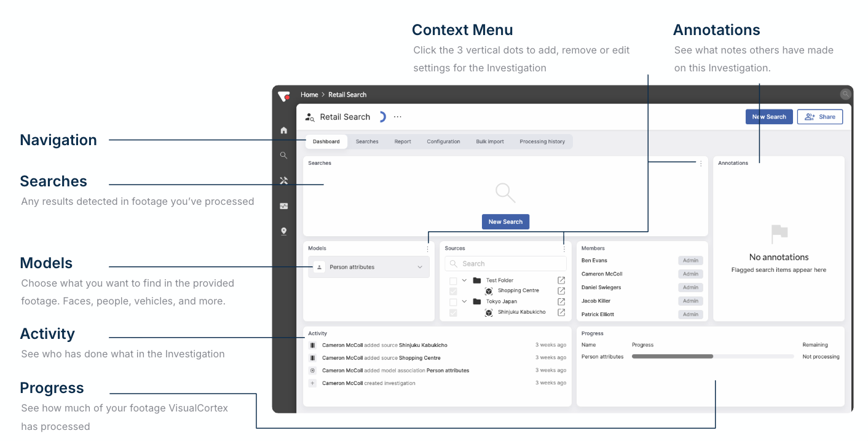Open external link icon for Shopping Centre
868x441 pixels.
click(561, 291)
